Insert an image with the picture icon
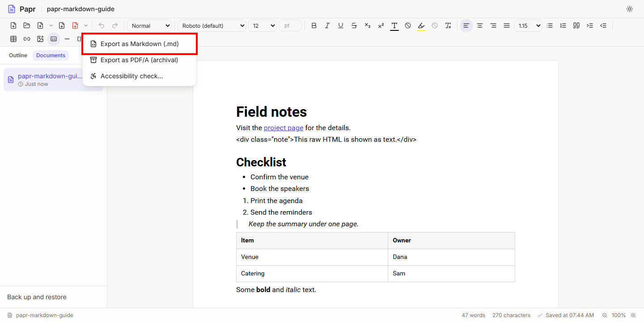644x322 pixels. [40, 39]
